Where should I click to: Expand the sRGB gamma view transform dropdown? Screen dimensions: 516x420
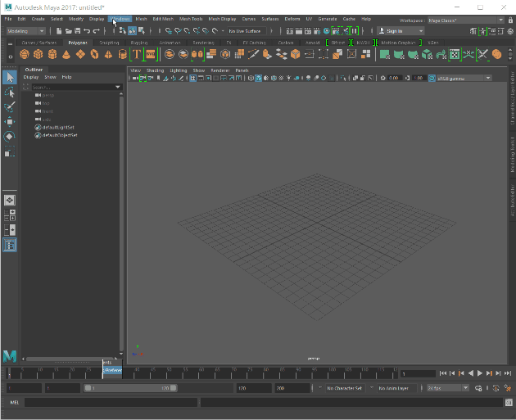coord(463,79)
